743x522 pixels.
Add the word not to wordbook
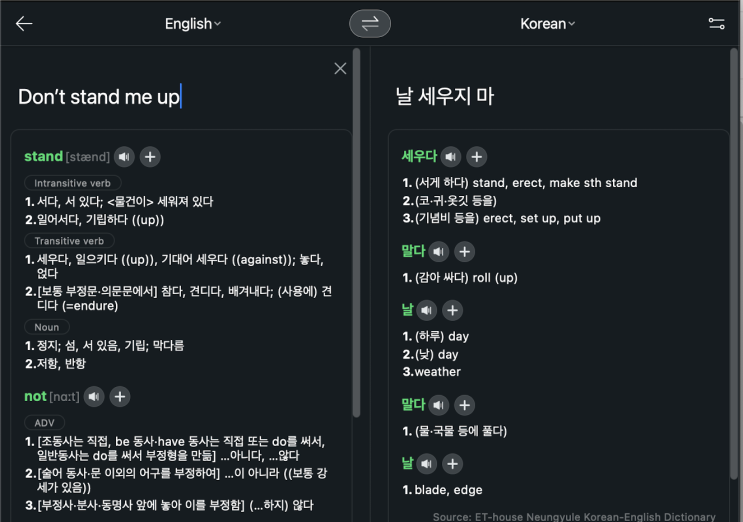coord(120,397)
